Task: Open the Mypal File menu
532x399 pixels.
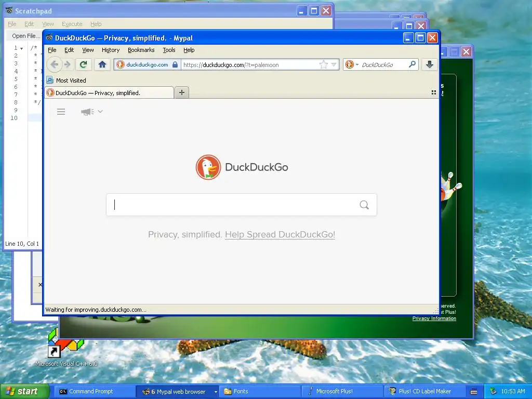Action: coord(52,50)
